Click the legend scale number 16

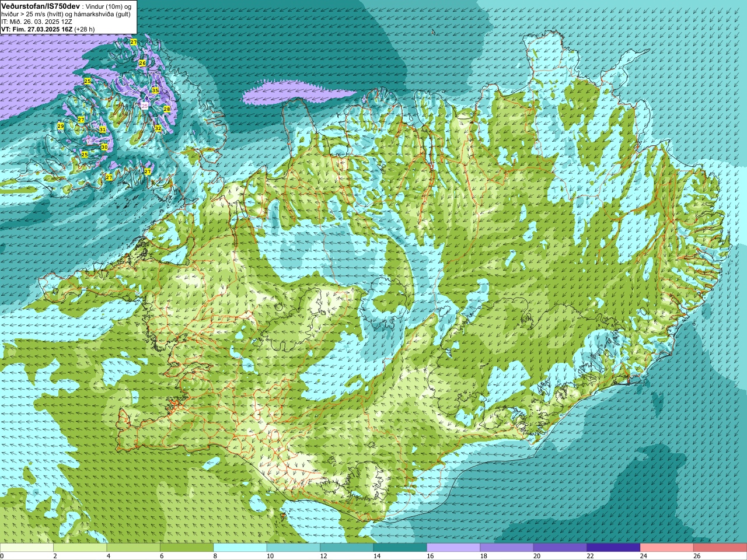[430, 556]
